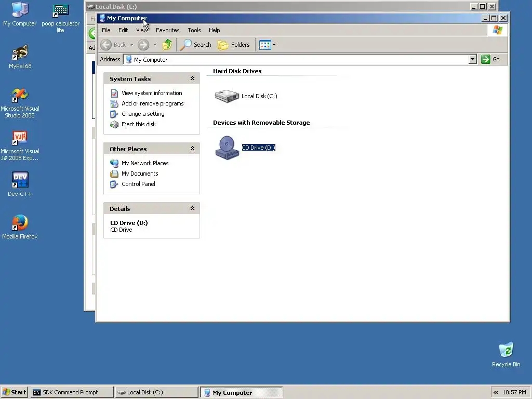Collapse the Other Places panel

192,149
